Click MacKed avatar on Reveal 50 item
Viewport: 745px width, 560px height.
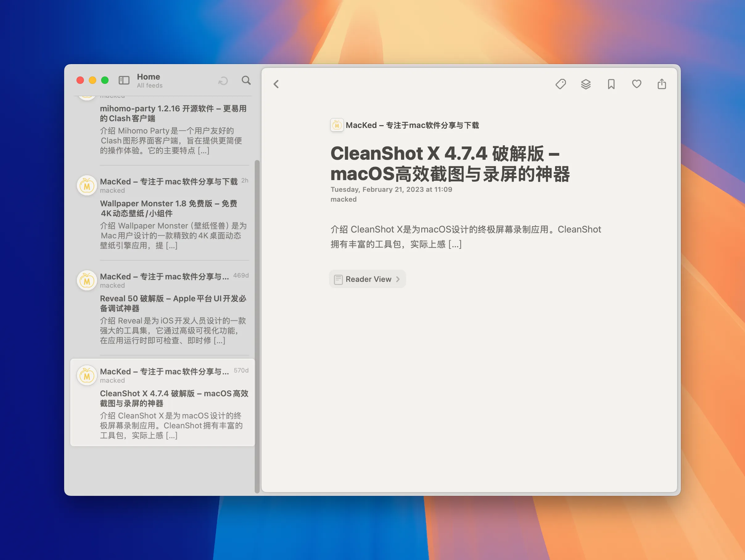click(87, 280)
